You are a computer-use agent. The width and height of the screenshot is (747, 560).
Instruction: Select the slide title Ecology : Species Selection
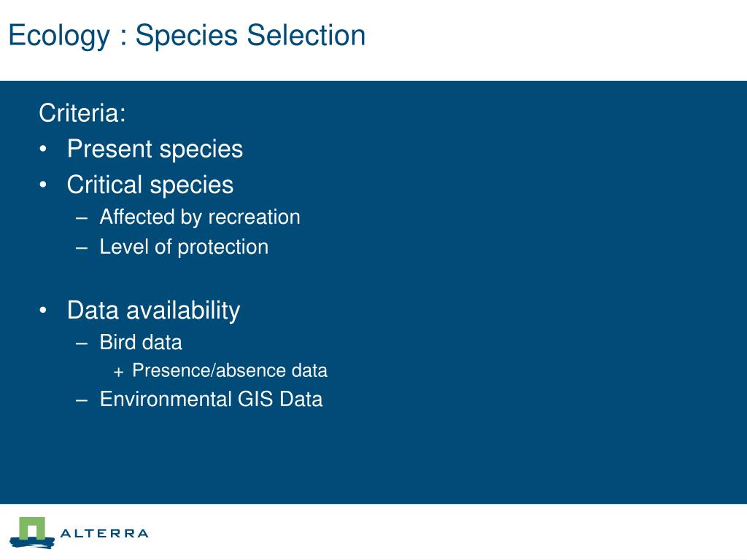point(187,36)
